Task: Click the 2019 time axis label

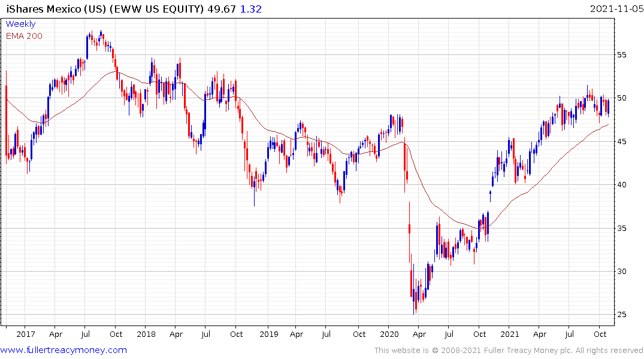Action: coord(269,334)
